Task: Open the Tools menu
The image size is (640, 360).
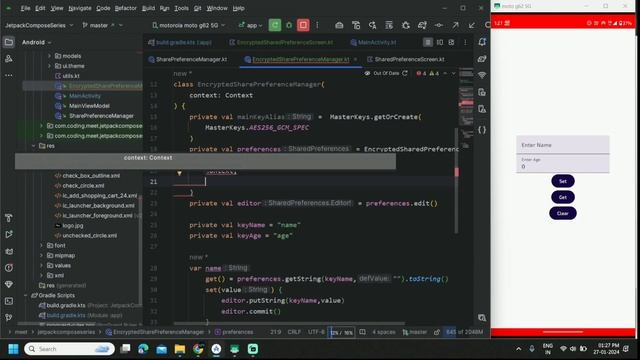Action: 181,8
